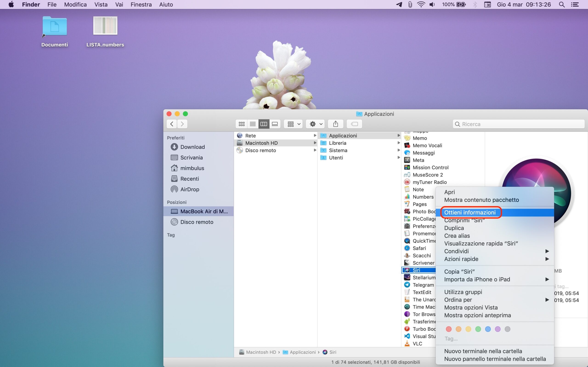The width and height of the screenshot is (588, 367).
Task: Choose Ottieni informazioni from context menu
Action: 470,213
